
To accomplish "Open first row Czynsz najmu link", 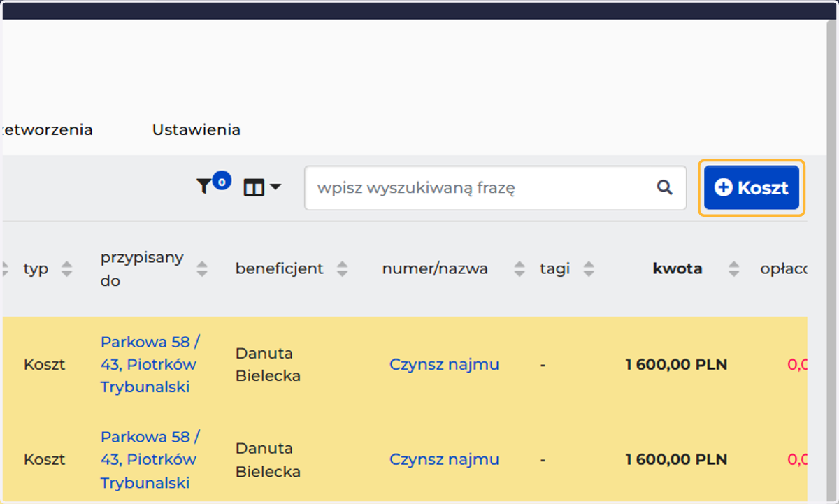I will (x=444, y=364).
